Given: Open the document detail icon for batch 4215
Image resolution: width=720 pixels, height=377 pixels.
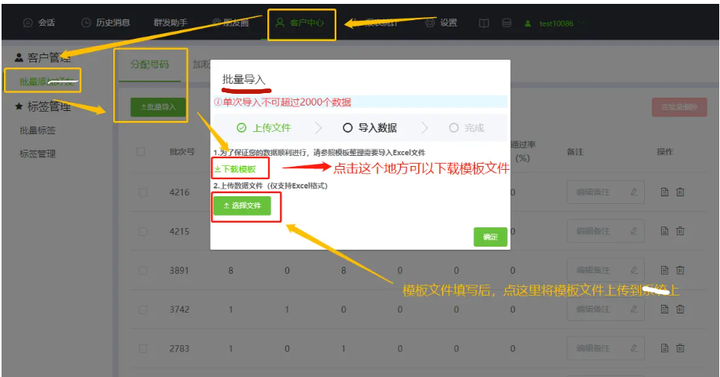Looking at the screenshot, I should [664, 231].
